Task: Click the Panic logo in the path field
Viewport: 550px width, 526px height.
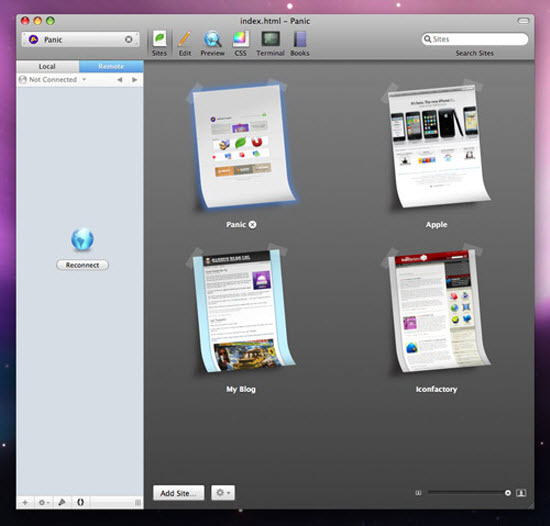Action: 33,39
